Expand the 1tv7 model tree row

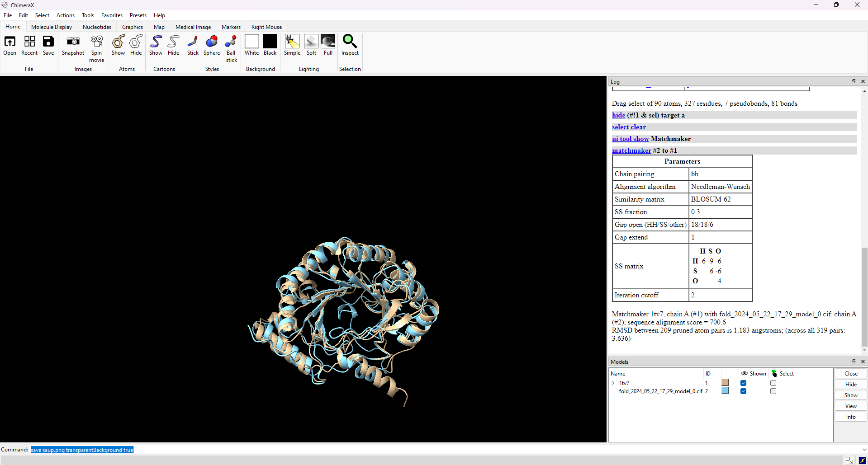coord(613,383)
